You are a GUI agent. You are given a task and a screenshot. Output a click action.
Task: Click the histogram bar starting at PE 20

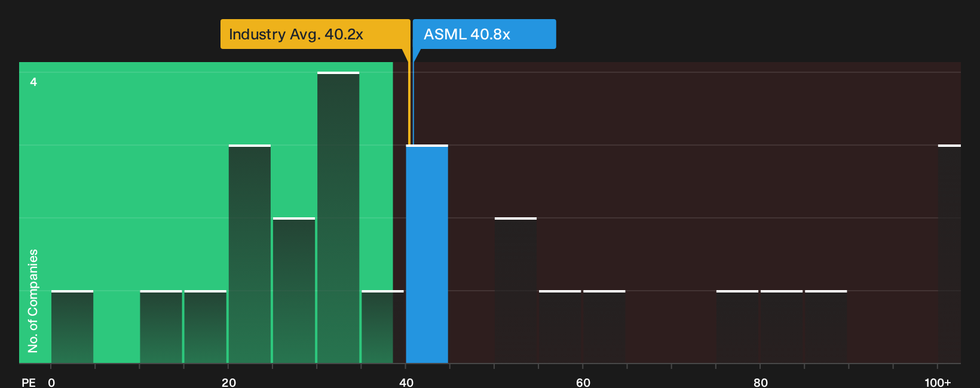pos(250,254)
